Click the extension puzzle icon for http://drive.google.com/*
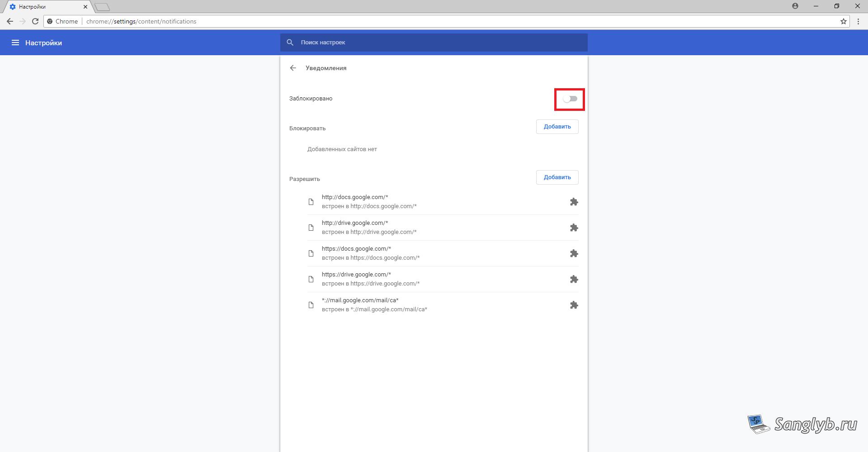Screen dimensions: 868x452 [x=574, y=228]
